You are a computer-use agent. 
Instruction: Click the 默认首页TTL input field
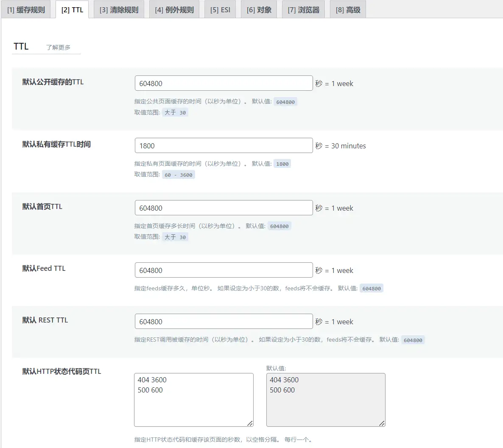click(224, 208)
